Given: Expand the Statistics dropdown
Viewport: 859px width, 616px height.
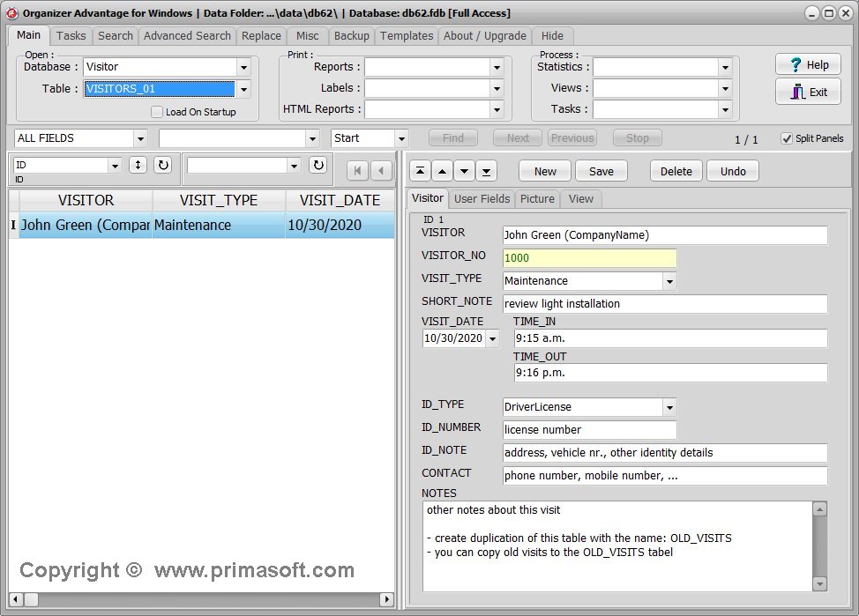Looking at the screenshot, I should (725, 67).
